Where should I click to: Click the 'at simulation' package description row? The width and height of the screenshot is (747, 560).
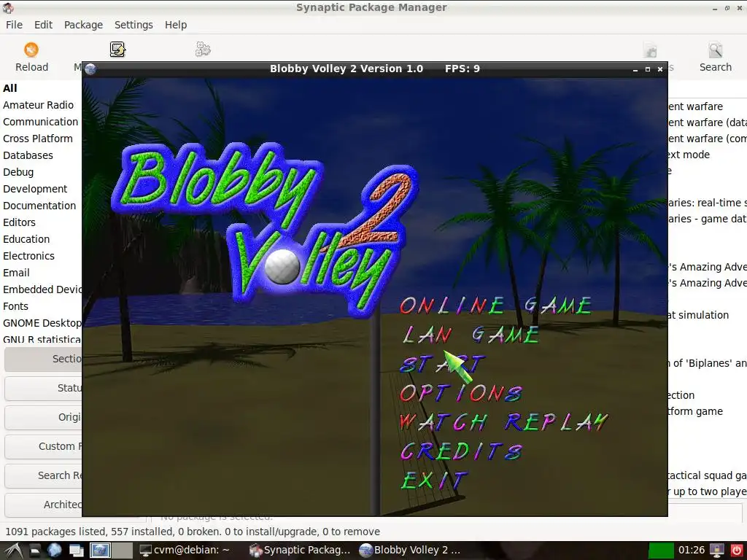click(x=698, y=315)
